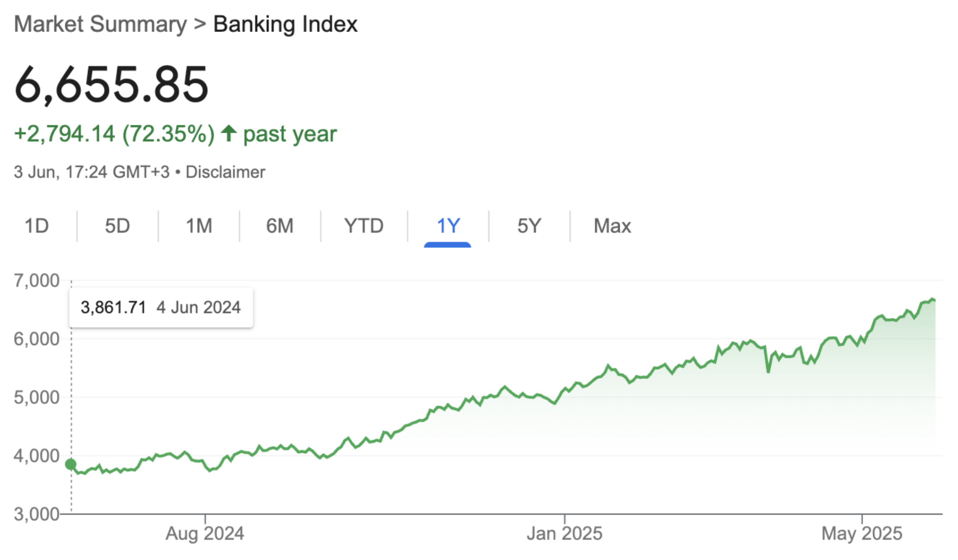Show the Max time range
The image size is (958, 560).
tap(612, 226)
